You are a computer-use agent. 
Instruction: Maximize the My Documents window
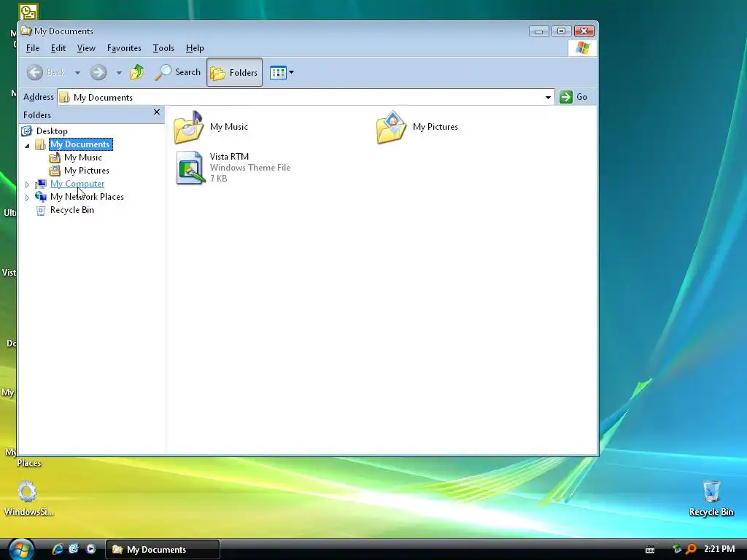point(561,31)
